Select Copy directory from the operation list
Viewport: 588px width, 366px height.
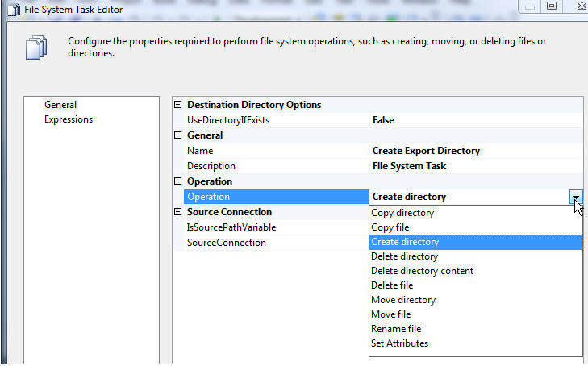tap(402, 213)
